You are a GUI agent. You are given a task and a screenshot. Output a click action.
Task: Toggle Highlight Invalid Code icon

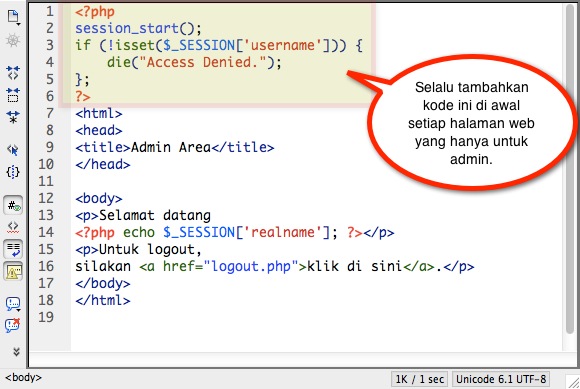pos(13,227)
